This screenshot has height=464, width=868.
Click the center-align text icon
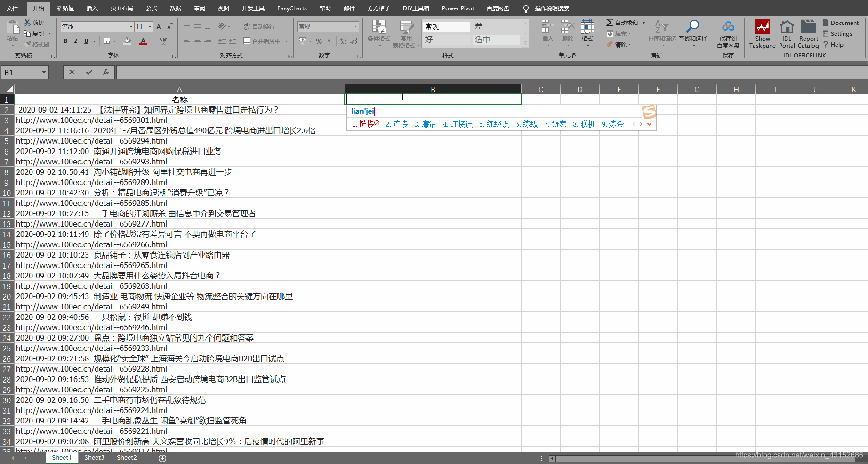click(197, 41)
